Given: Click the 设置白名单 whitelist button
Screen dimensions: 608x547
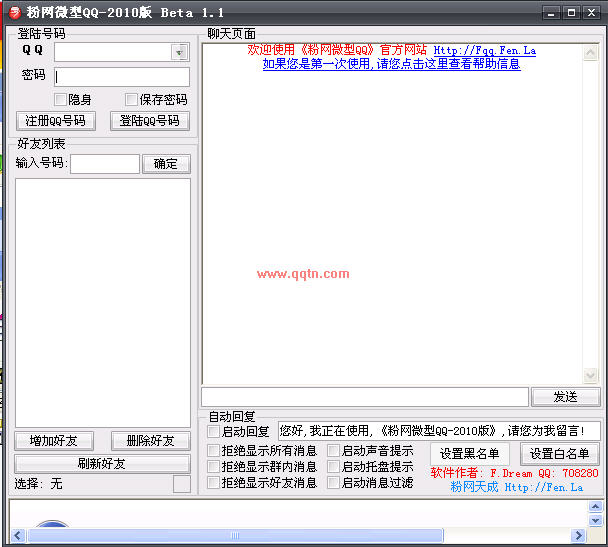Looking at the screenshot, I should pyautogui.click(x=560, y=454).
